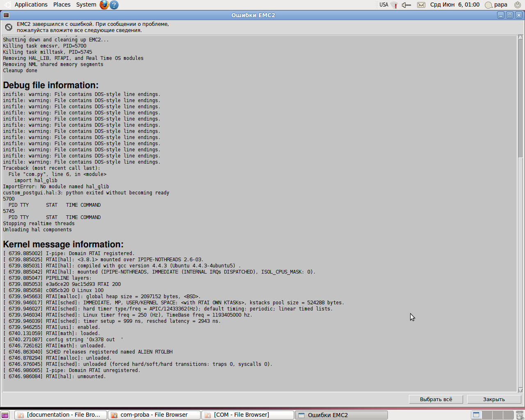Screen dimensions: 525x420
Task: Switch to the third workspace in the switcher
Action: [498, 415]
